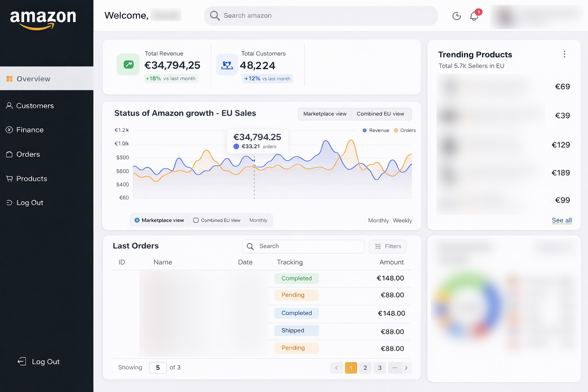
Task: Open Customers in the sidebar
Action: tap(35, 106)
